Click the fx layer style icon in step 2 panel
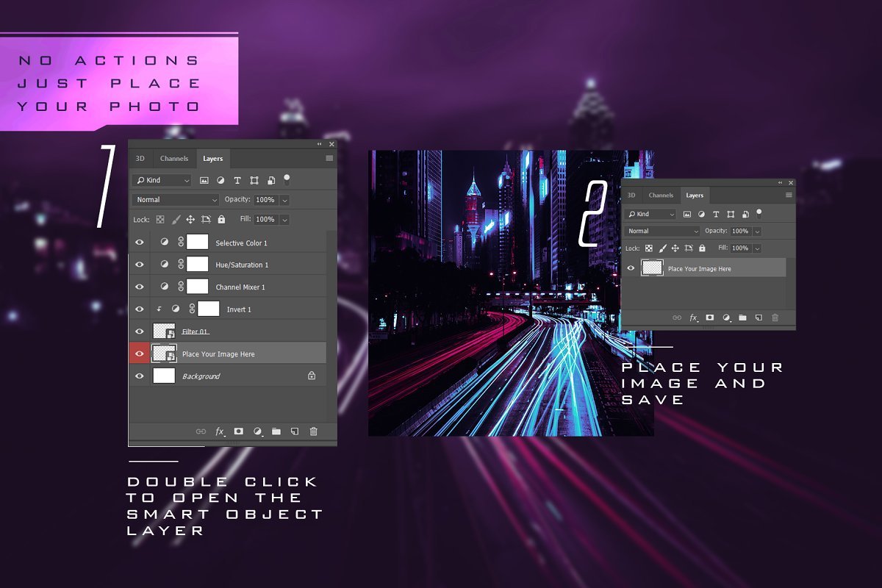This screenshot has height=588, width=882. pyautogui.click(x=693, y=318)
